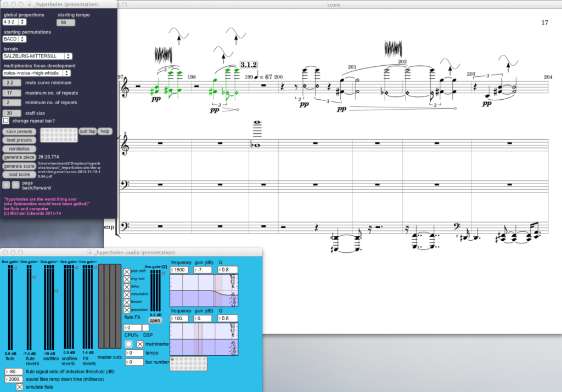This screenshot has width=562, height=392.
Task: Open the global proportions stepper menu
Action: (14, 22)
